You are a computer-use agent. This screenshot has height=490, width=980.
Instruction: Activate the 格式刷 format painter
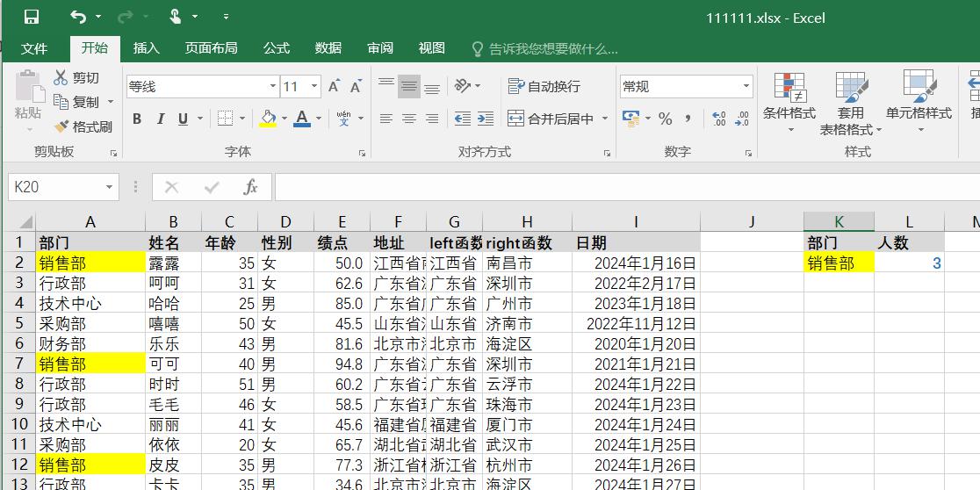click(83, 126)
